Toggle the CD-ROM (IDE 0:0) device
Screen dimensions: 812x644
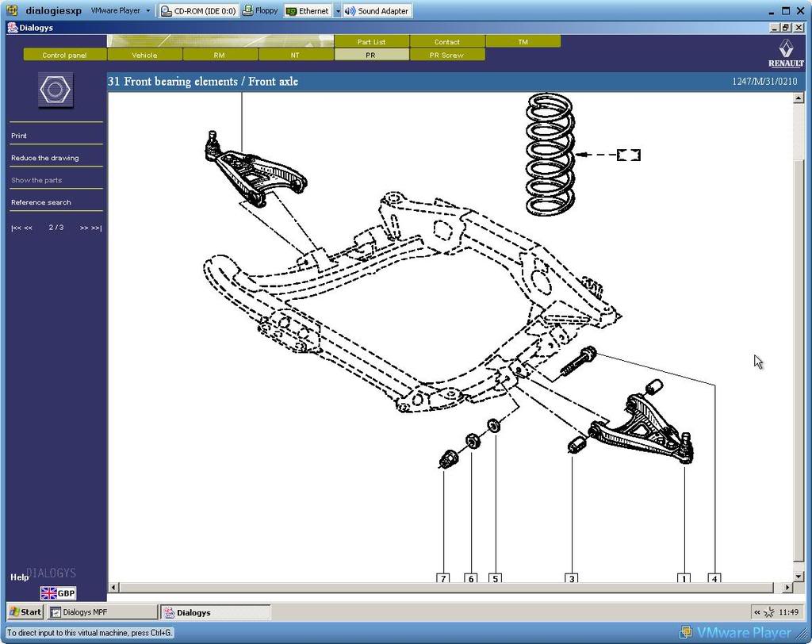197,11
